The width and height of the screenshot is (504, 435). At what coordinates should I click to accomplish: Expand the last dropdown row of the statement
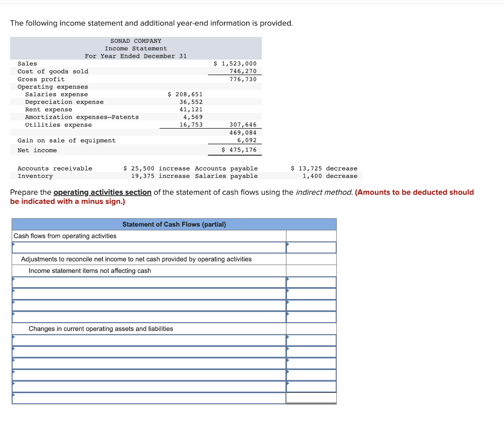[x=148, y=386]
